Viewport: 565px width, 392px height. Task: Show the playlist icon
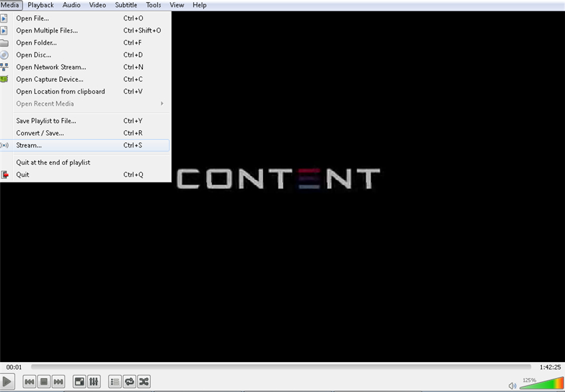pos(115,381)
